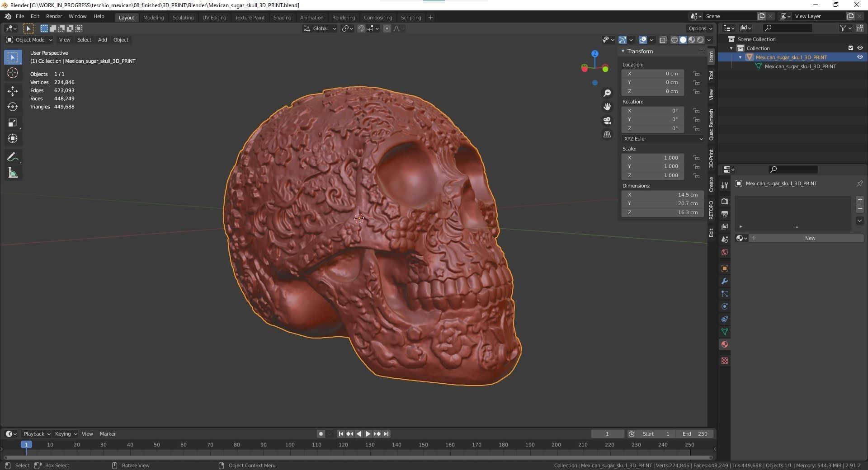Switch to wireframe viewport shading

674,40
